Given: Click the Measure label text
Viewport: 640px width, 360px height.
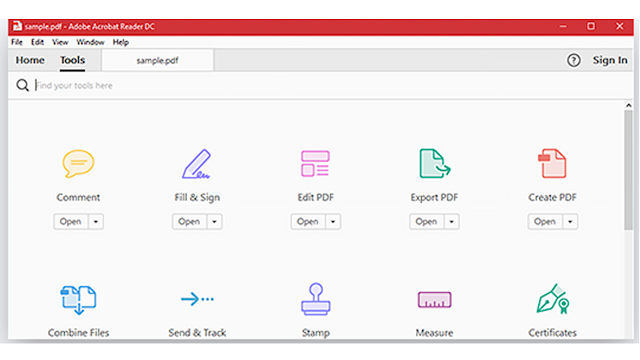Looking at the screenshot, I should tap(434, 333).
